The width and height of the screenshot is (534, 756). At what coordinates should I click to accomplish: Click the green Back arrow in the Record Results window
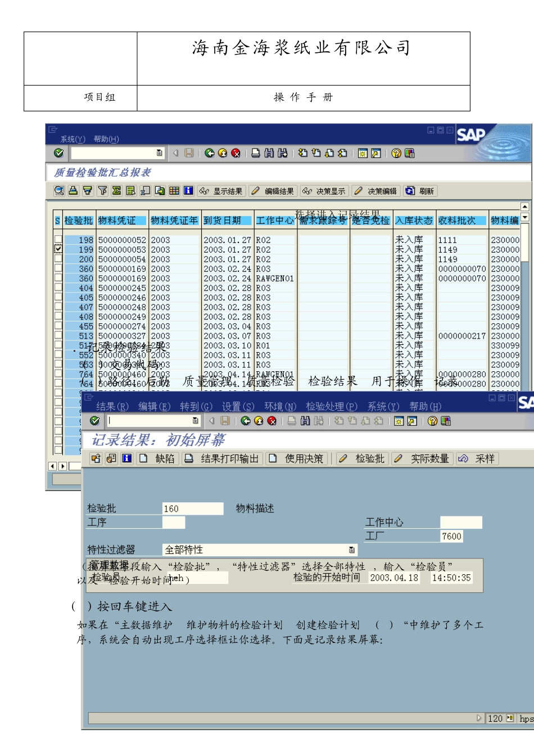click(246, 421)
